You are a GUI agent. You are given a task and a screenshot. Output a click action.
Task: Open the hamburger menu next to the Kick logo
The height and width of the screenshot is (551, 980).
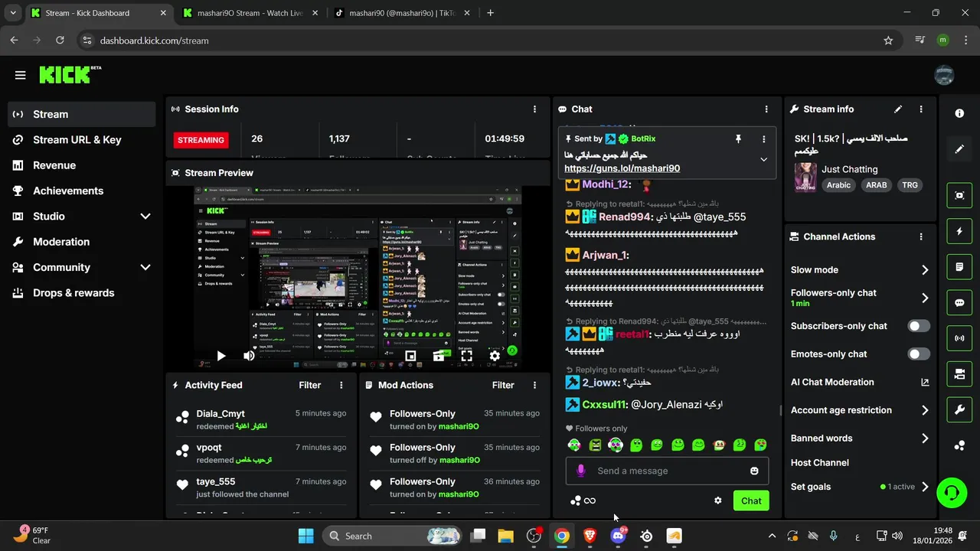point(20,75)
